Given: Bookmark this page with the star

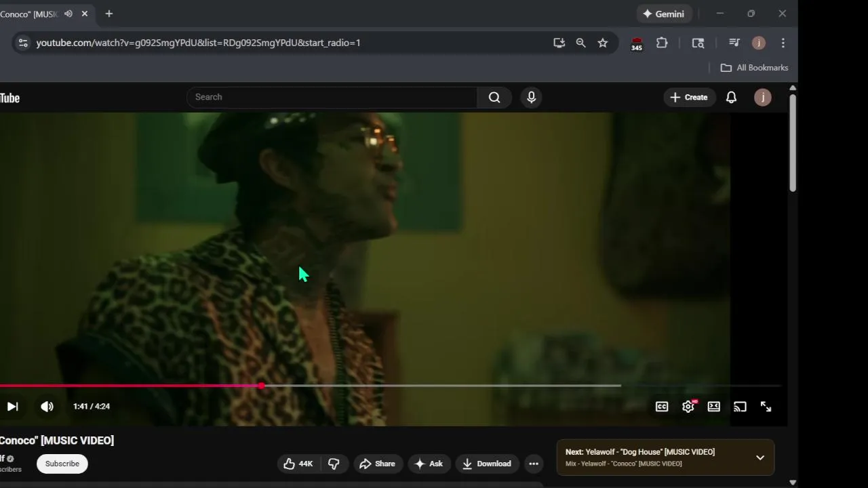Looking at the screenshot, I should 603,43.
